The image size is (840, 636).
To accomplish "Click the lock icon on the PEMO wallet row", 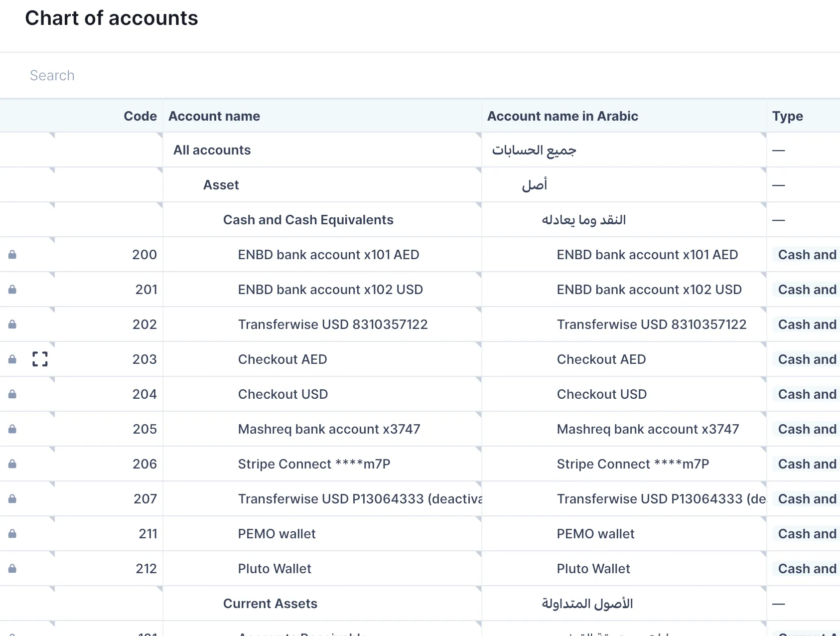I will tap(11, 533).
